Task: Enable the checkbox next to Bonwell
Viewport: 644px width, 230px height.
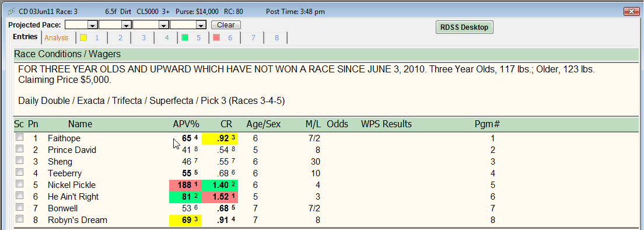Action: click(19, 207)
